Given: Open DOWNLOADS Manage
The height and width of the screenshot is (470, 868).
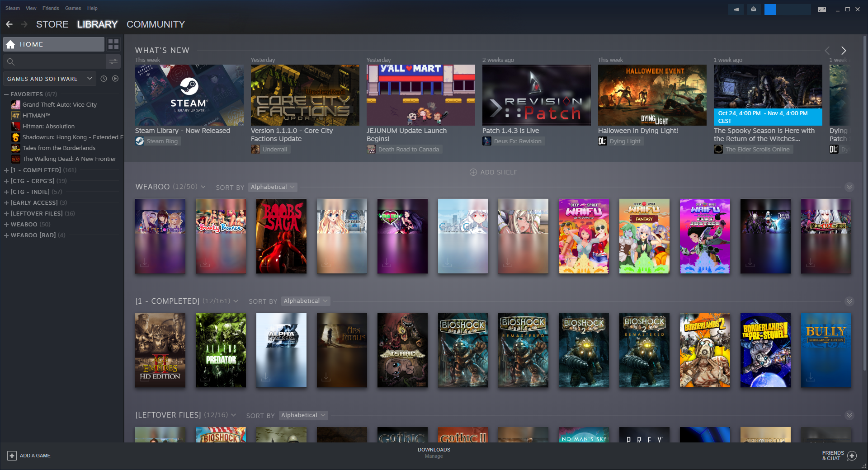Looking at the screenshot, I should (x=434, y=453).
